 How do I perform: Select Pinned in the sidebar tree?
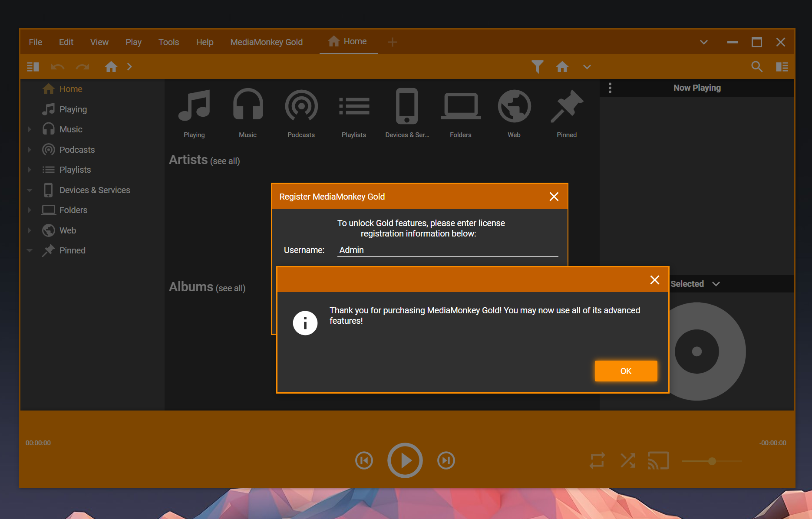[x=72, y=250]
